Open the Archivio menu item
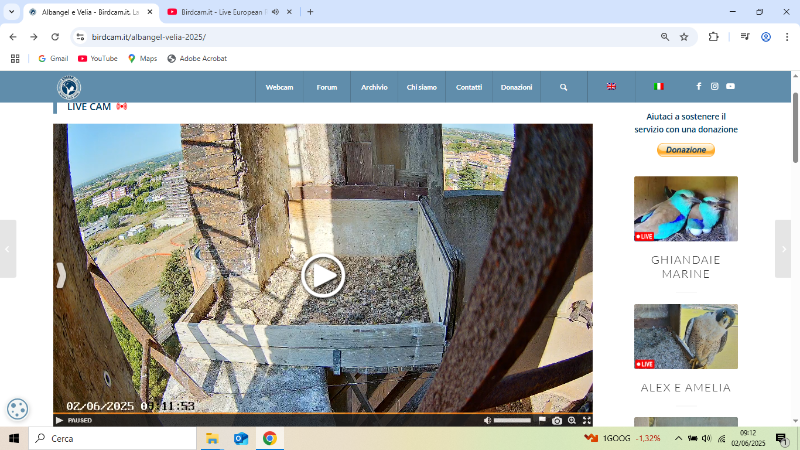 coord(374,87)
